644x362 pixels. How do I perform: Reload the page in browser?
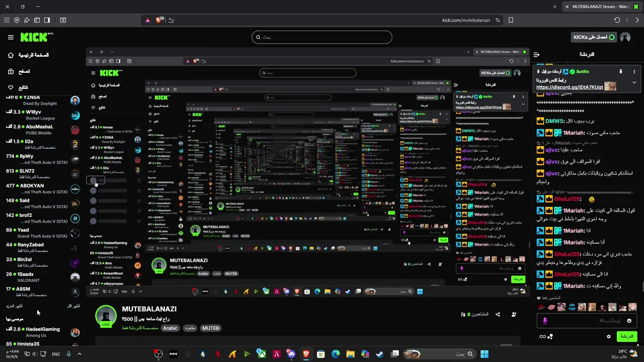[x=617, y=20]
